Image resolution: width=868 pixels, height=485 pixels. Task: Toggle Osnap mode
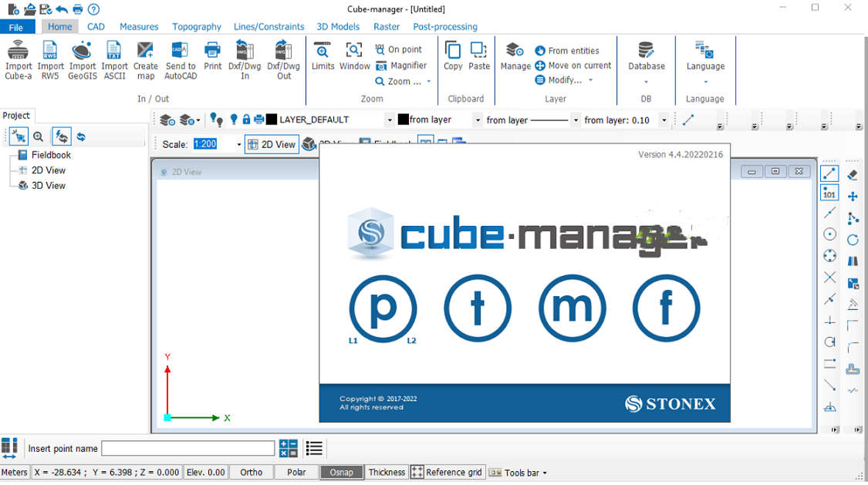click(x=342, y=473)
